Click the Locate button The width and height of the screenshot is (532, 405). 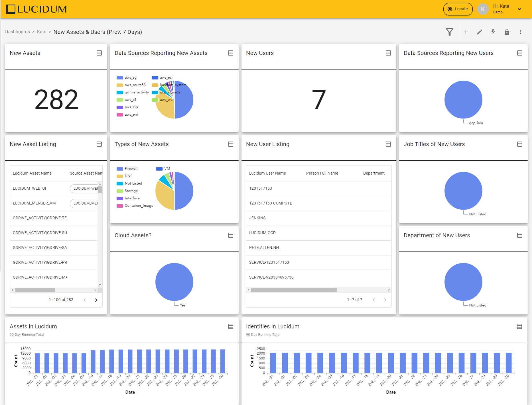coord(458,9)
